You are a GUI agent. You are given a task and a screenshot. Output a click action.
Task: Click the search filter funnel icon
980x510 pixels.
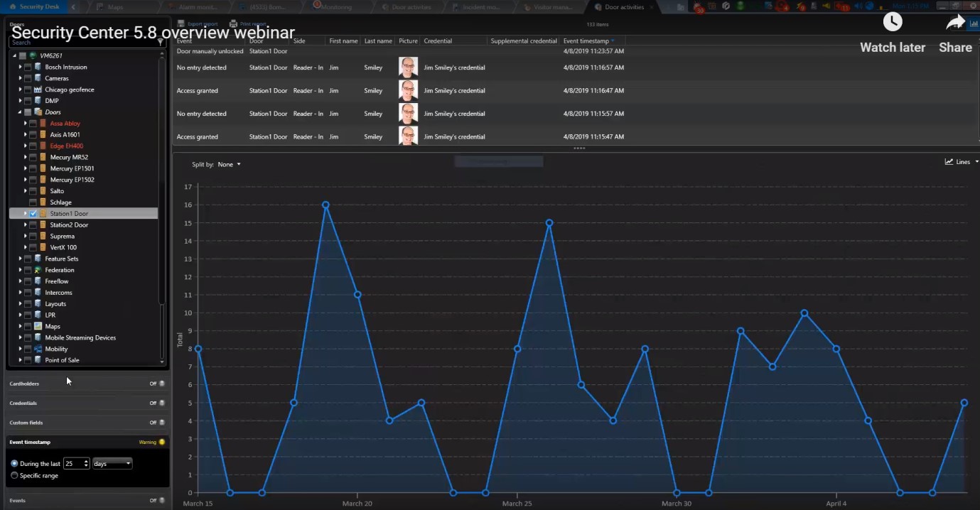click(161, 43)
